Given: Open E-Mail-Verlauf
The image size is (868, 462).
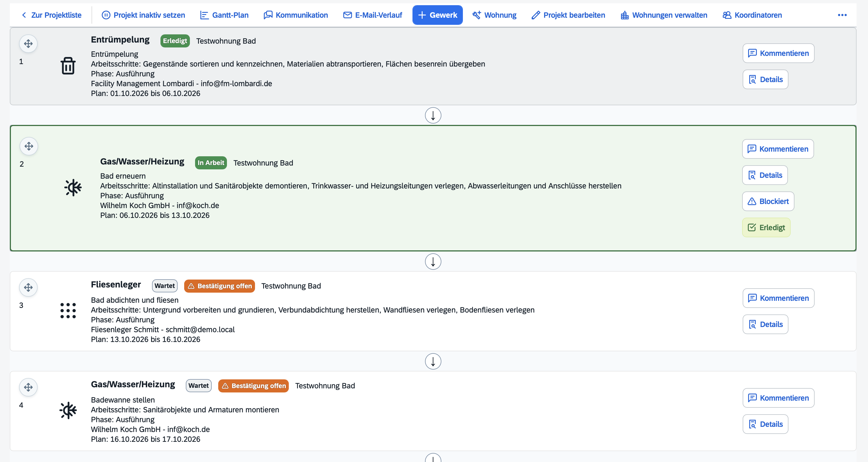Looking at the screenshot, I should 373,15.
